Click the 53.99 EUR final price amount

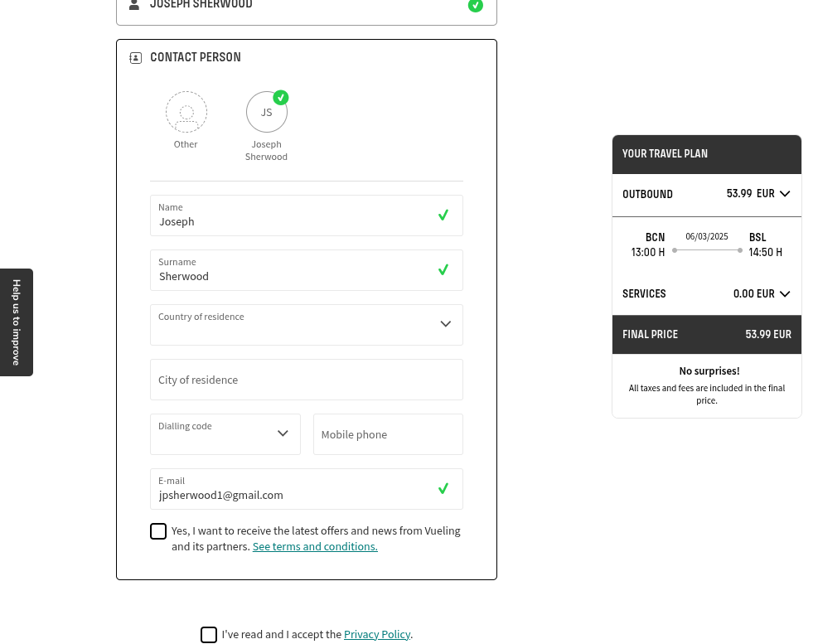768,335
